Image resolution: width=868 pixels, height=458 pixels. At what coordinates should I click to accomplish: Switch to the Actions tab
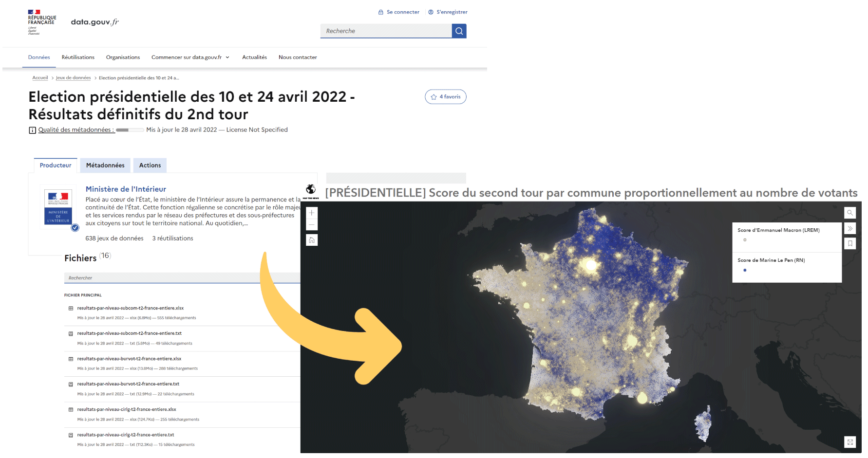[x=151, y=166]
